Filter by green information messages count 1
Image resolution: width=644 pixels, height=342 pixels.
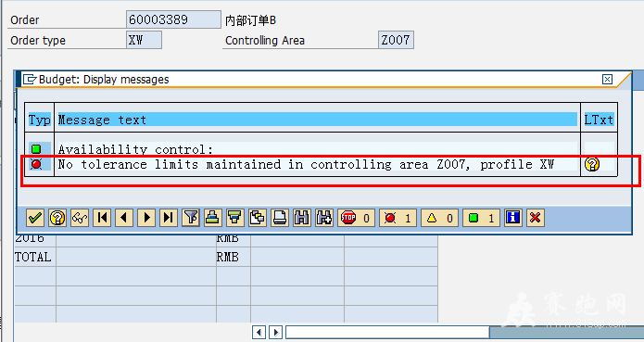[x=481, y=218]
